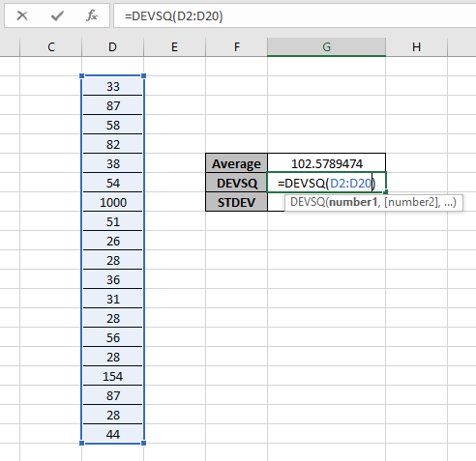
Task: Select column D header
Action: click(112, 47)
